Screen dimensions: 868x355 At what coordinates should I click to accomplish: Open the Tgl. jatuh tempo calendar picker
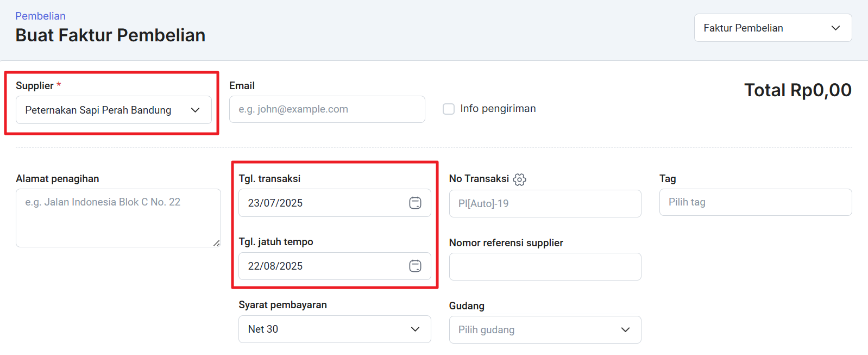click(x=415, y=266)
